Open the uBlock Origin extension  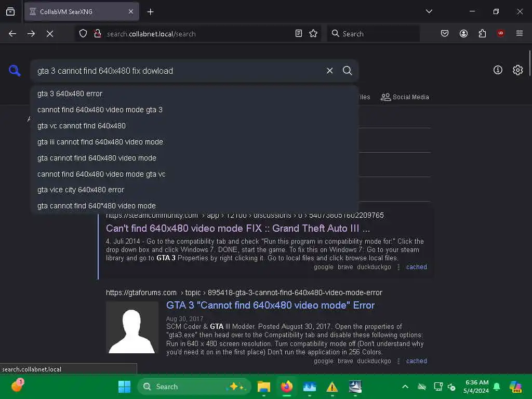click(x=500, y=34)
